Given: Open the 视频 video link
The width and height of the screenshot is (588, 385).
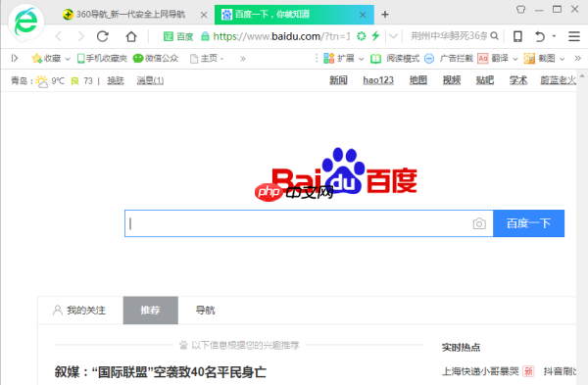Looking at the screenshot, I should pos(452,80).
